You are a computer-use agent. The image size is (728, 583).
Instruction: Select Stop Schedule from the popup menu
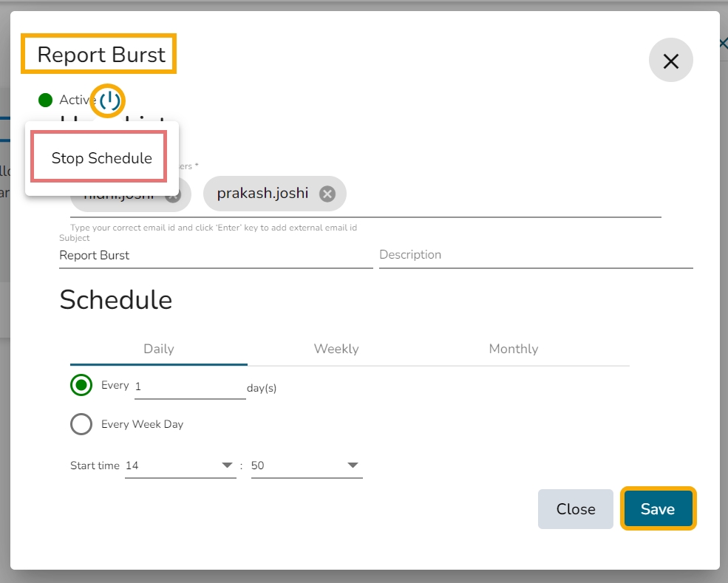point(101,158)
